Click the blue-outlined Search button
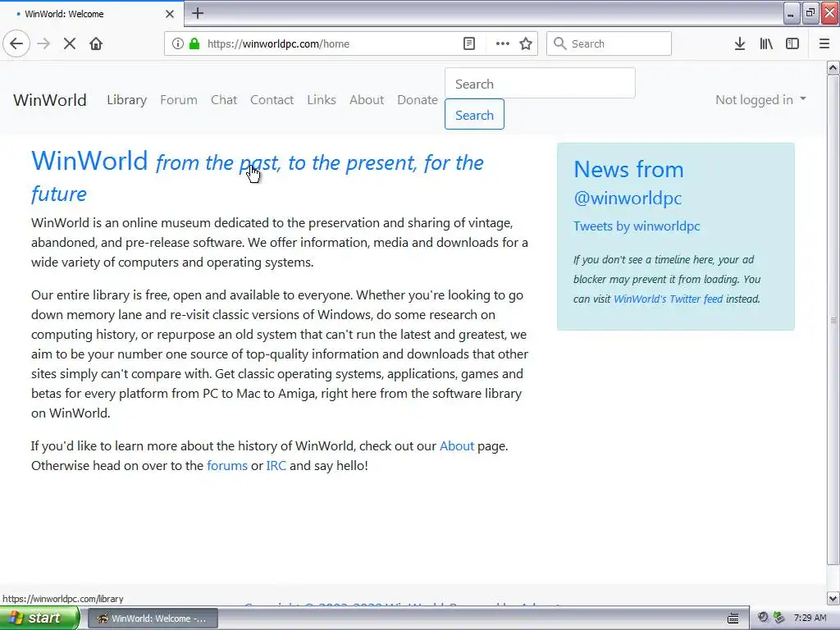 pos(474,115)
